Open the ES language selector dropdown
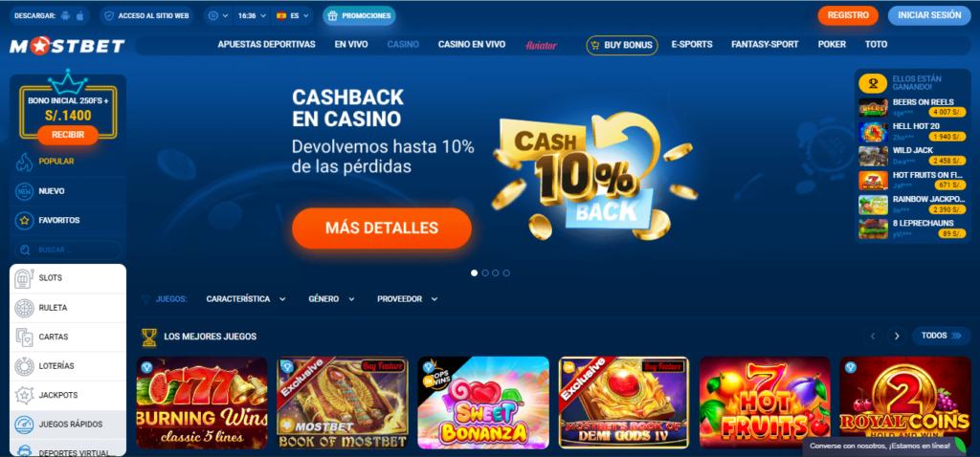980x457 pixels. 292,15
